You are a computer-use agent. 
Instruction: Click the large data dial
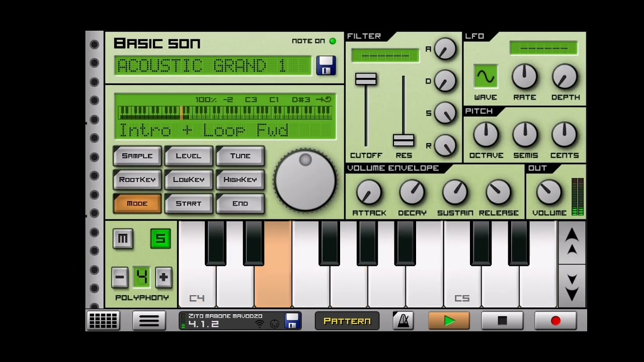tap(305, 180)
